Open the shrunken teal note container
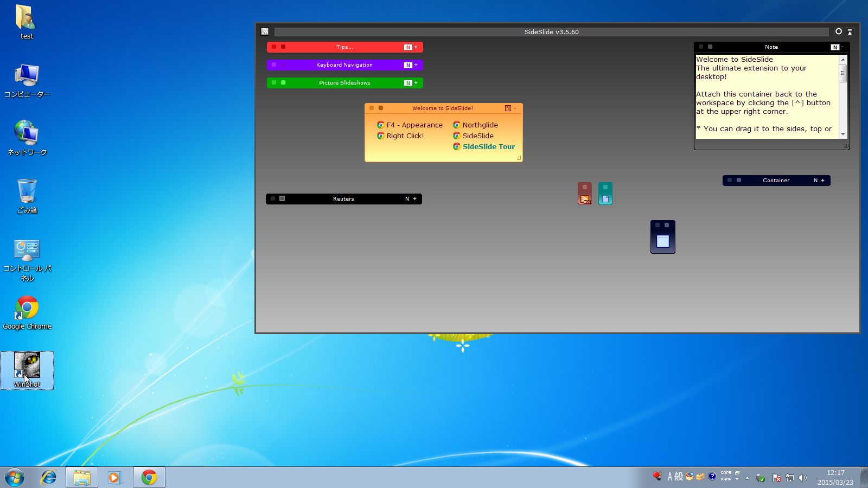The image size is (868, 488). [605, 194]
